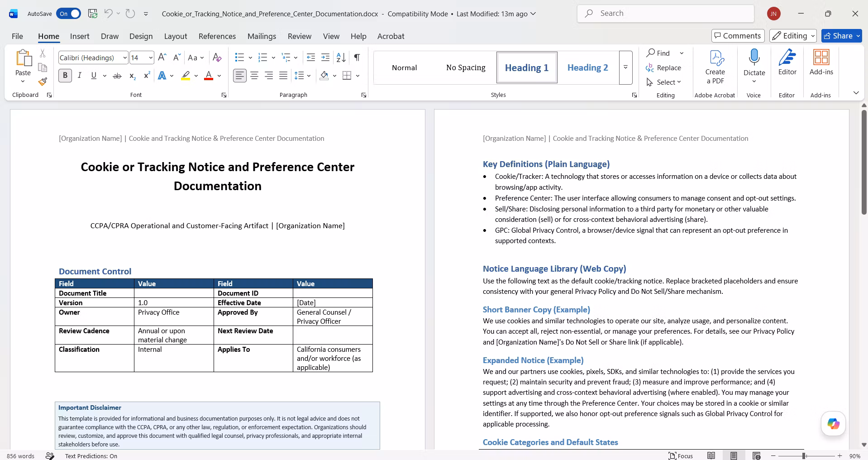868x460 pixels.
Task: Apply the Heading 1 style
Action: tap(527, 67)
